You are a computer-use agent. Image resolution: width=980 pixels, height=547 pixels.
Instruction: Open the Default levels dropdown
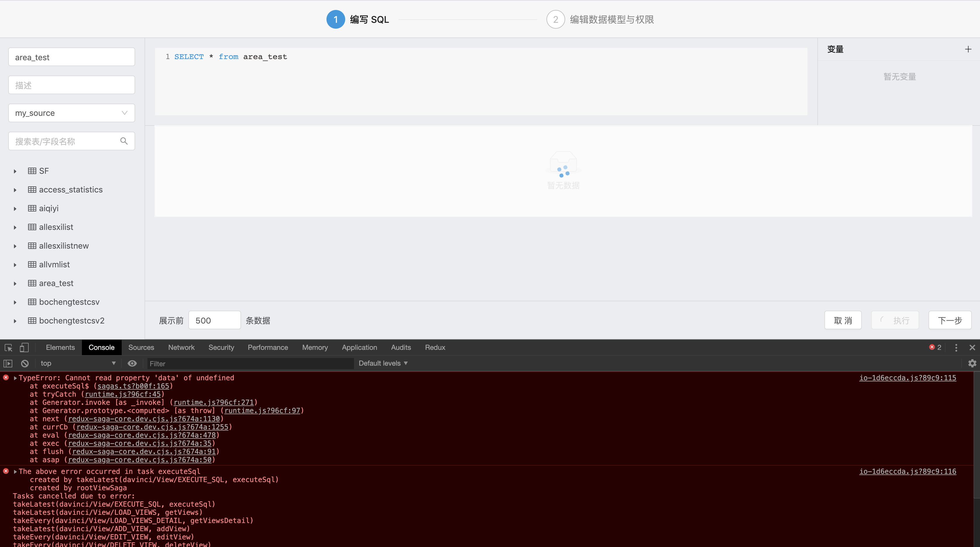[x=383, y=363]
